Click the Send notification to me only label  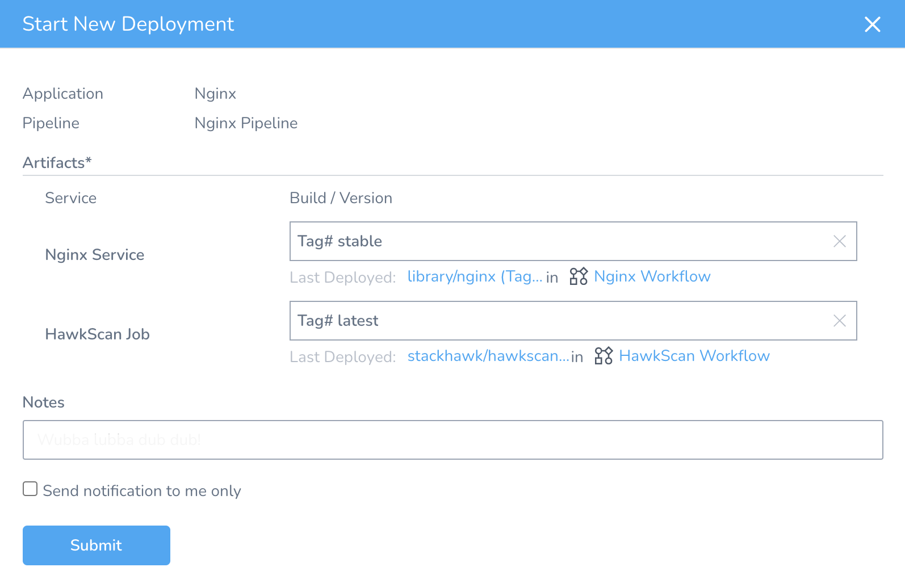(x=142, y=491)
